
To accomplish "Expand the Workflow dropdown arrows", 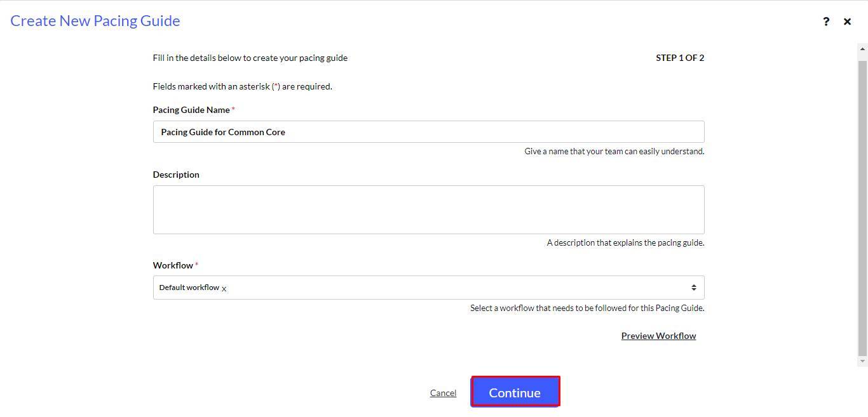I will click(693, 288).
